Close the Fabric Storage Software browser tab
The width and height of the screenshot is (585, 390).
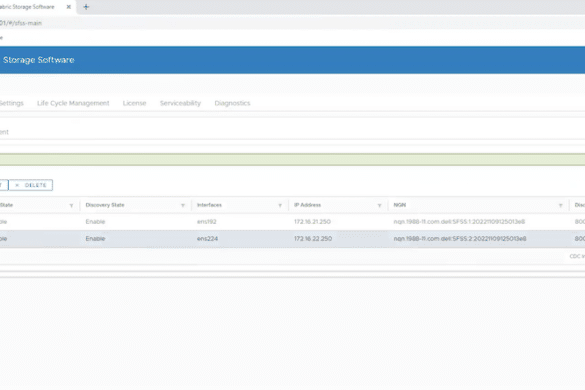tap(69, 7)
